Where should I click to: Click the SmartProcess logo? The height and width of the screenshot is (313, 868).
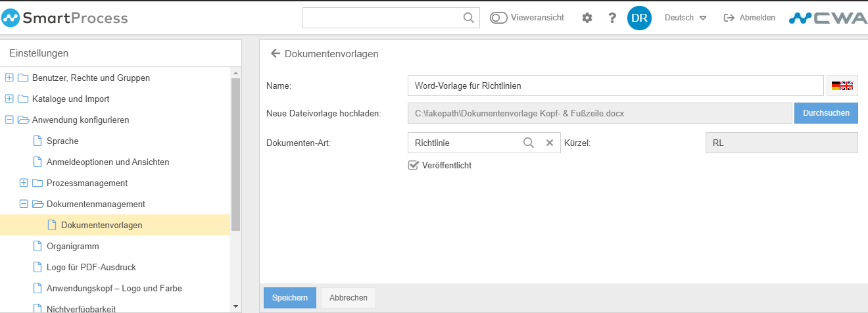[64, 18]
